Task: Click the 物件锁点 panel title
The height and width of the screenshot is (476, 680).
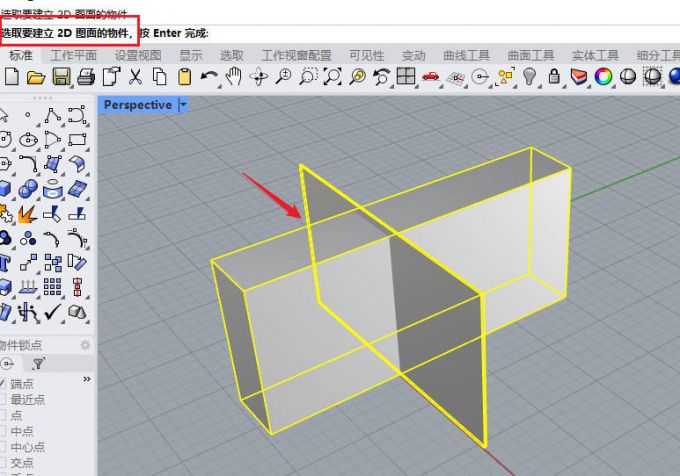Action: [20, 345]
